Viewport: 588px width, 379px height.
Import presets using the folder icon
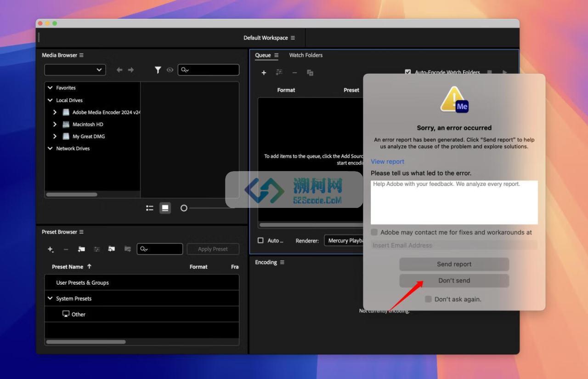[112, 249]
